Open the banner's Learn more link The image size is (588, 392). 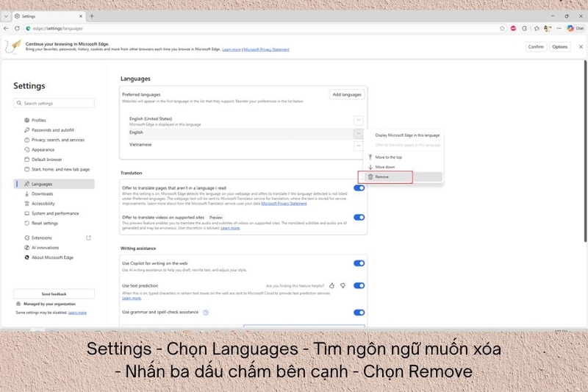point(232,49)
